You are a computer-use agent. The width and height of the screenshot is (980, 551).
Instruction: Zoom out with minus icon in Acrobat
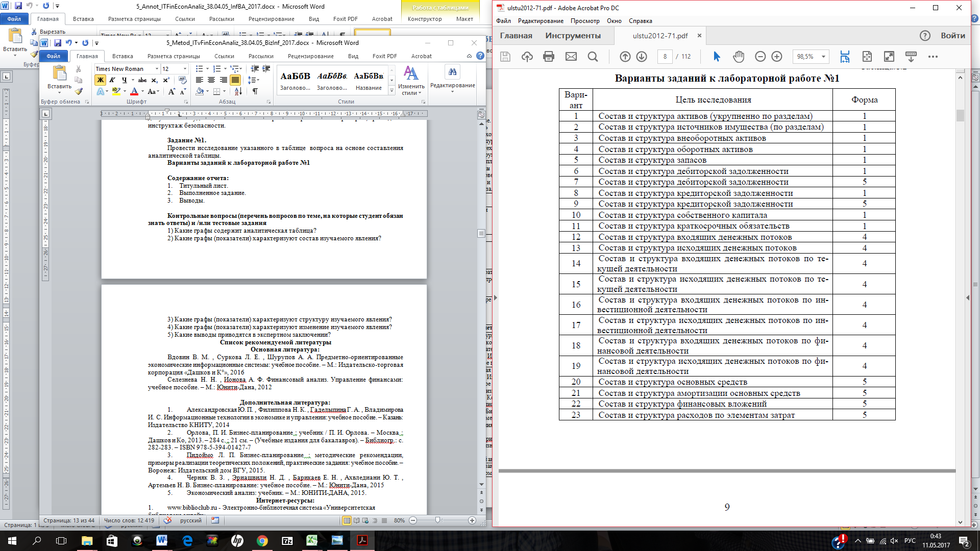tap(761, 57)
